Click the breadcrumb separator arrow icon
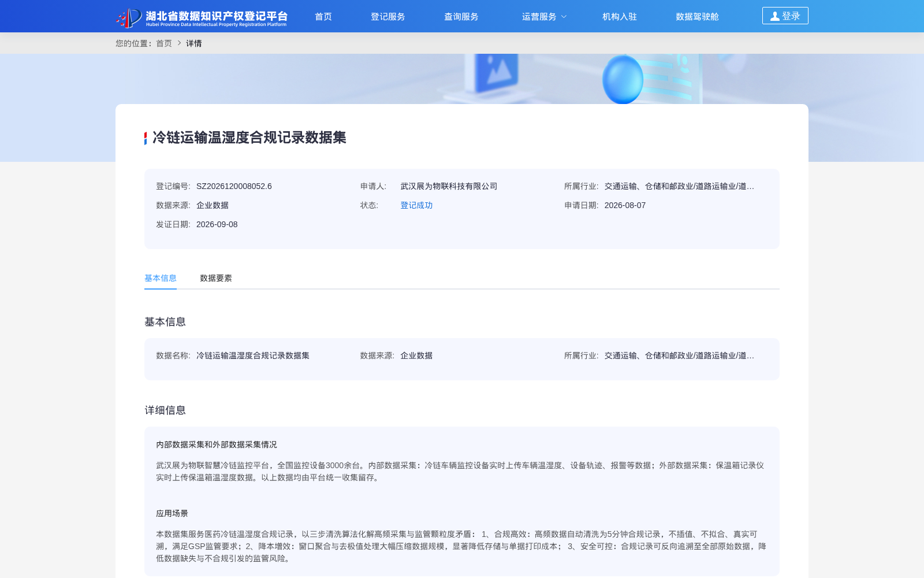924x578 pixels. (x=179, y=43)
